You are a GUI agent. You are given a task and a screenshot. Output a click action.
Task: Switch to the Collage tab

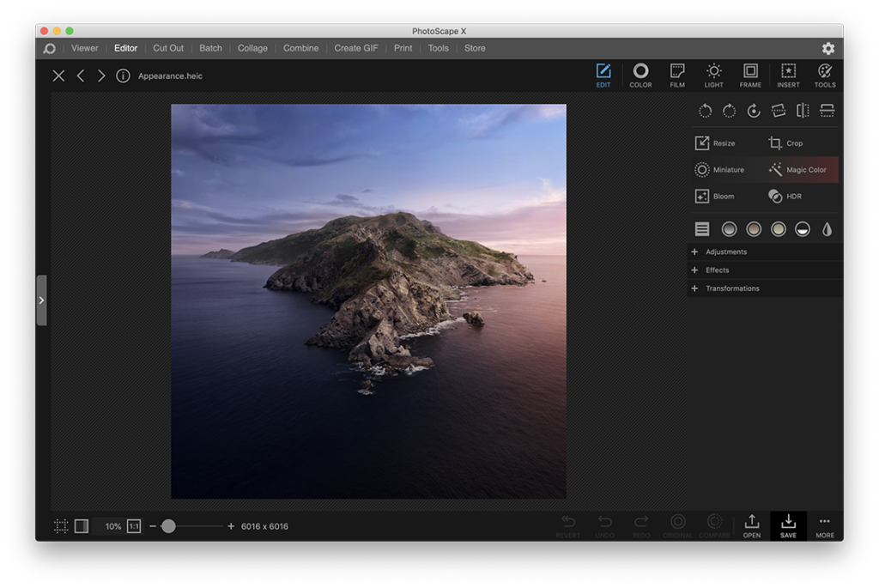[252, 49]
